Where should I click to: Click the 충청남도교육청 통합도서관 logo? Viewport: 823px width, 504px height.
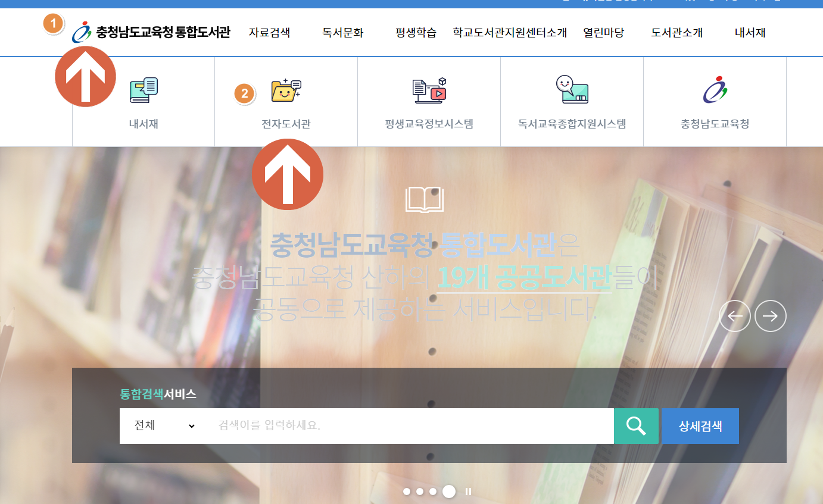tap(151, 32)
